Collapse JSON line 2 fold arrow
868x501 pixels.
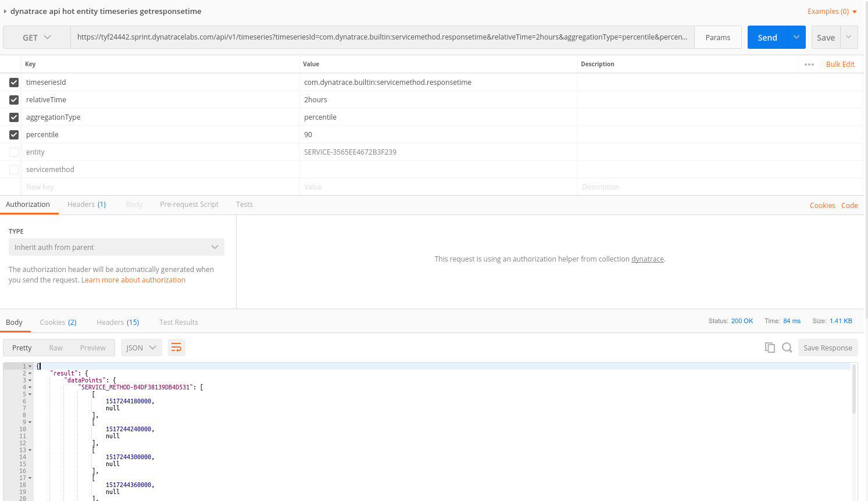(30, 374)
